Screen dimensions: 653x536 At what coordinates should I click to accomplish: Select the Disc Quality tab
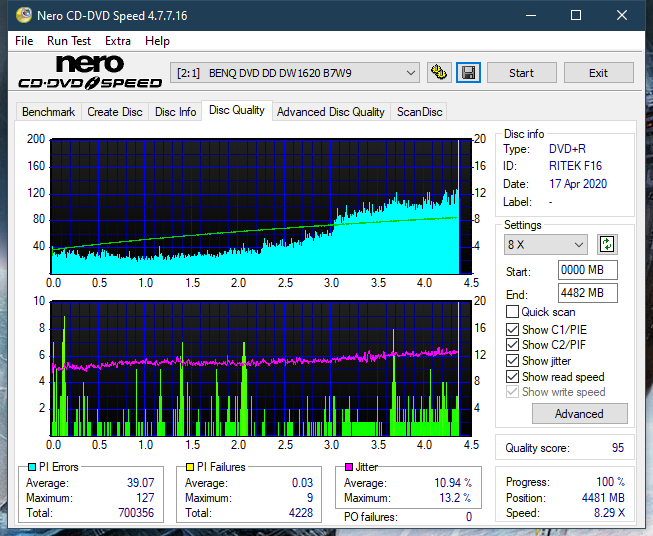237,110
